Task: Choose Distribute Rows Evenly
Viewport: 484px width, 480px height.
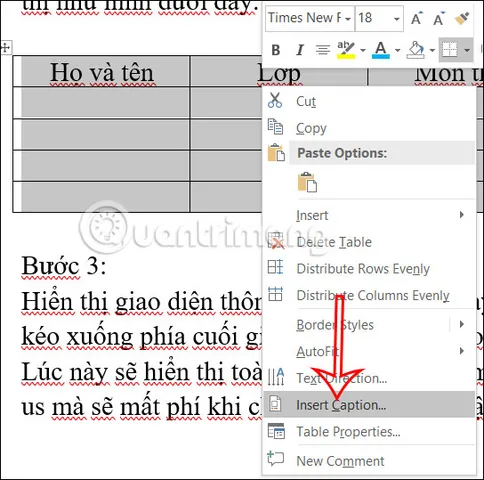Action: click(x=369, y=269)
